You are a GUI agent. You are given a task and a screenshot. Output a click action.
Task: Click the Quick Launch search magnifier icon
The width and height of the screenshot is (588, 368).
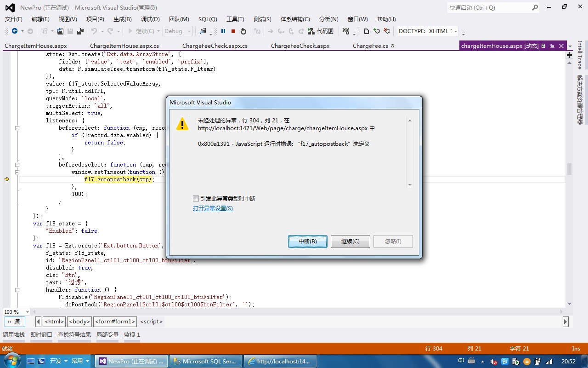[x=535, y=8]
